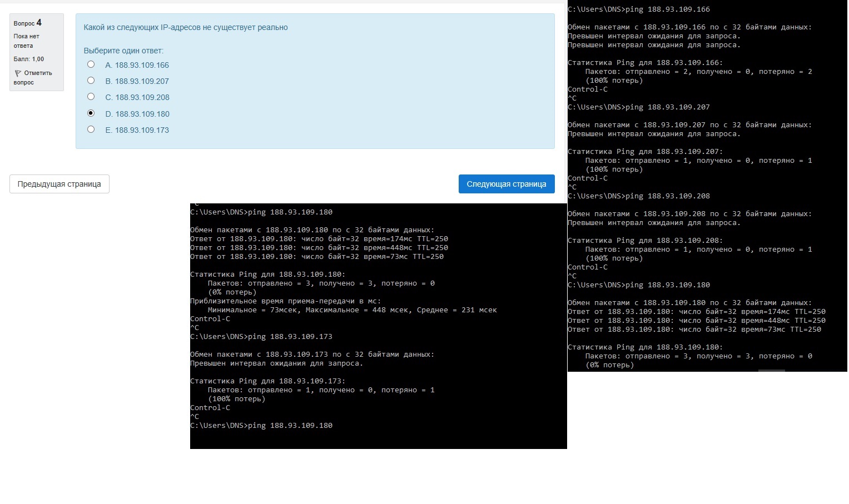Click the 'Минимальное = 73мсек' statistics line
This screenshot has width=849, height=504.
pos(352,310)
